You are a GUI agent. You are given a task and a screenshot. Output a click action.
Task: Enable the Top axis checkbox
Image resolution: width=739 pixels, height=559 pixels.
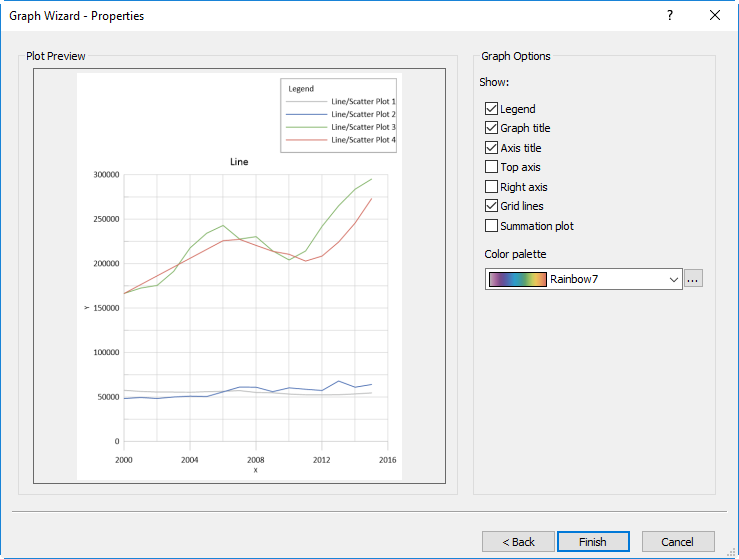[491, 167]
